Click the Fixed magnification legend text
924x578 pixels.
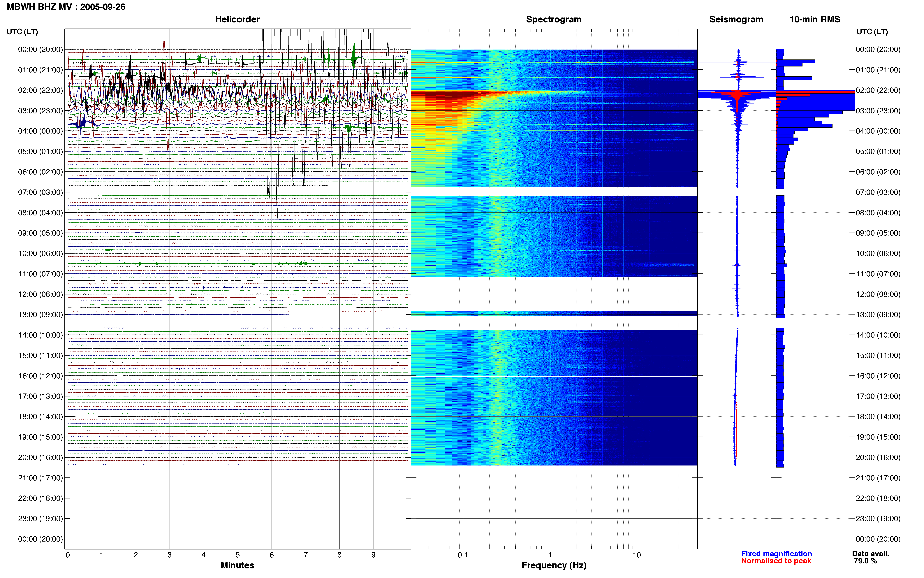tap(776, 554)
